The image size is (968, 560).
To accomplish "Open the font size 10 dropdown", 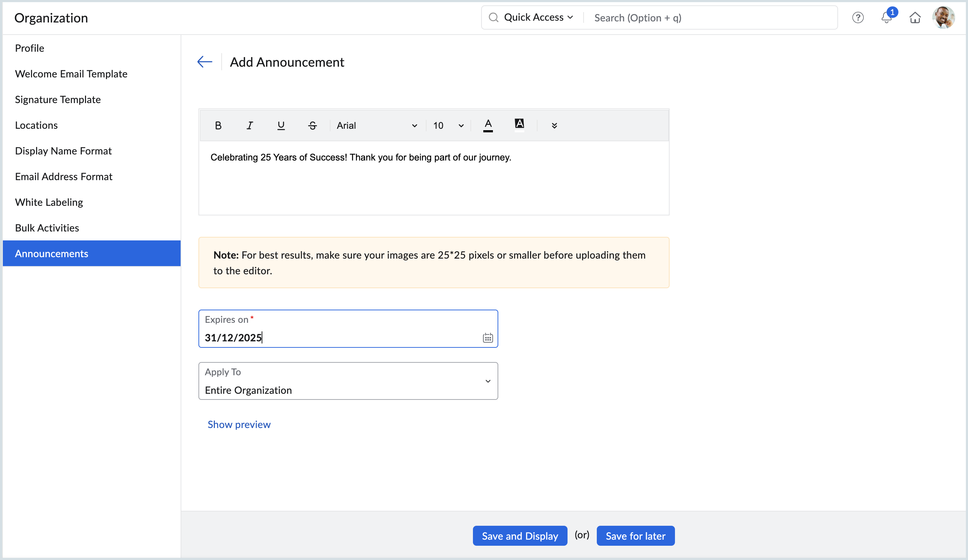I will pos(448,126).
